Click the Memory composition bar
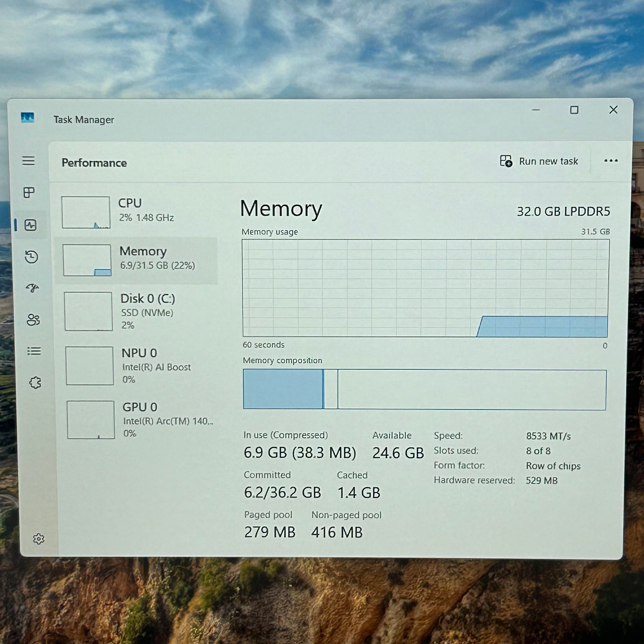 [x=425, y=389]
